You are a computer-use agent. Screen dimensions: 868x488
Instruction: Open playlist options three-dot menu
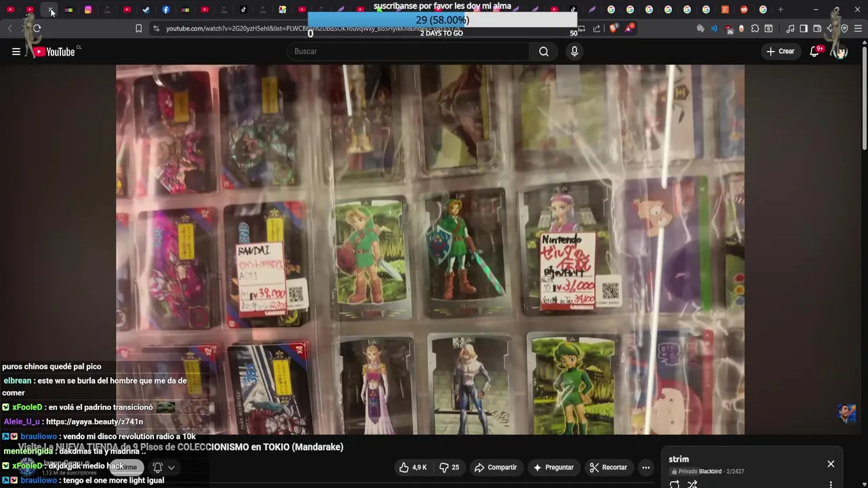(x=831, y=484)
